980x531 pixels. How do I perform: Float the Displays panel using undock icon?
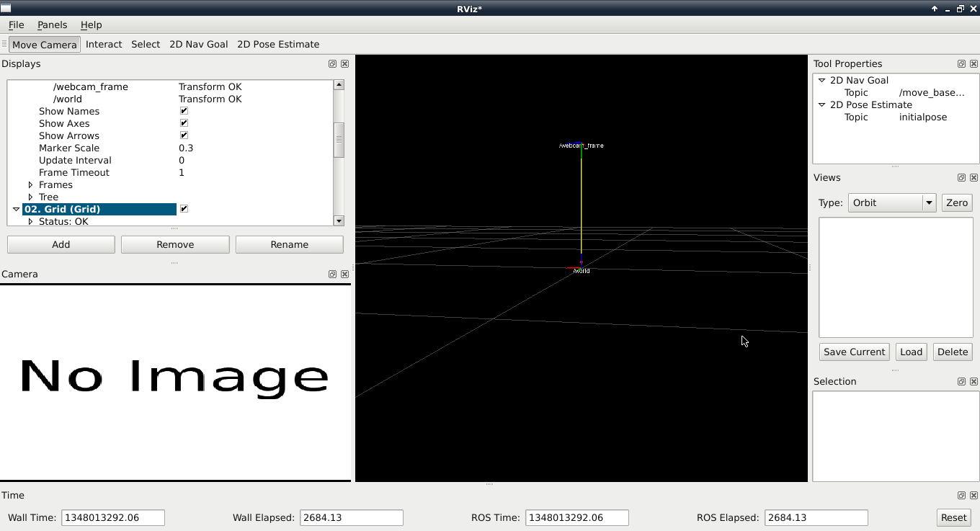[x=332, y=64]
